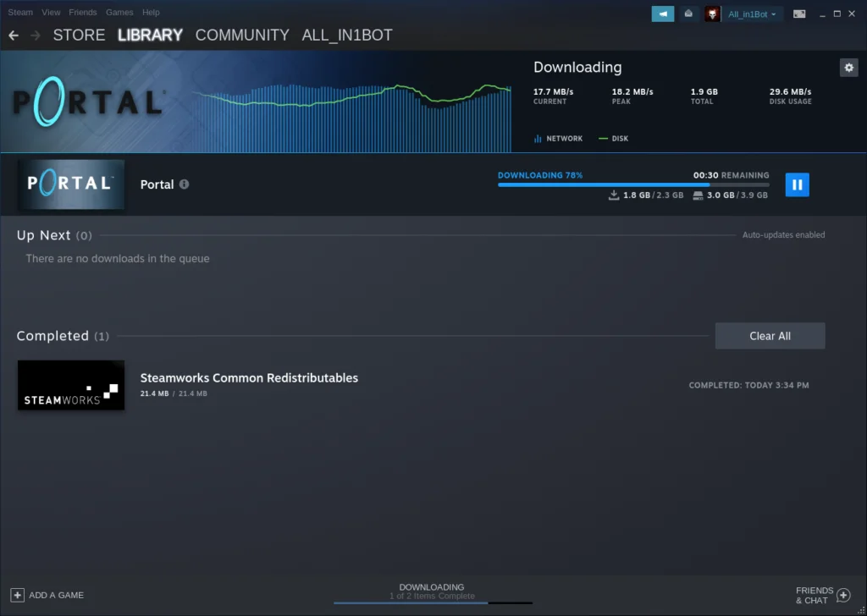Click the back navigation arrow
Image resolution: width=867 pixels, height=616 pixels.
(13, 35)
